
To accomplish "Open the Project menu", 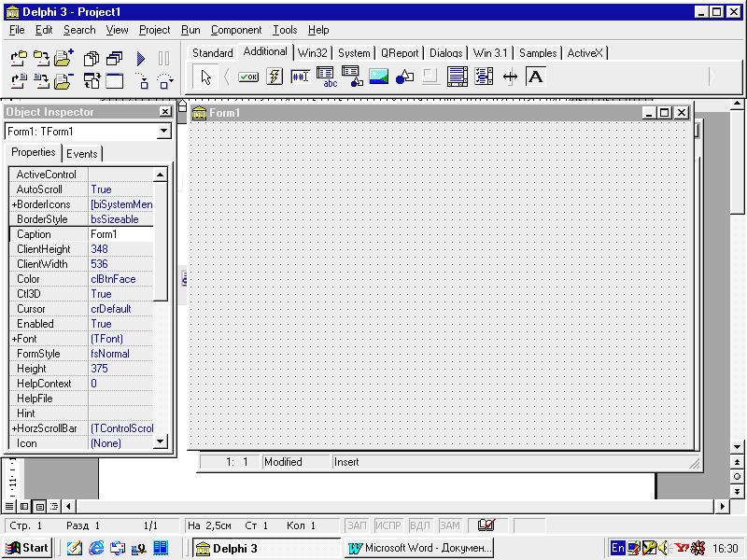I will click(154, 30).
